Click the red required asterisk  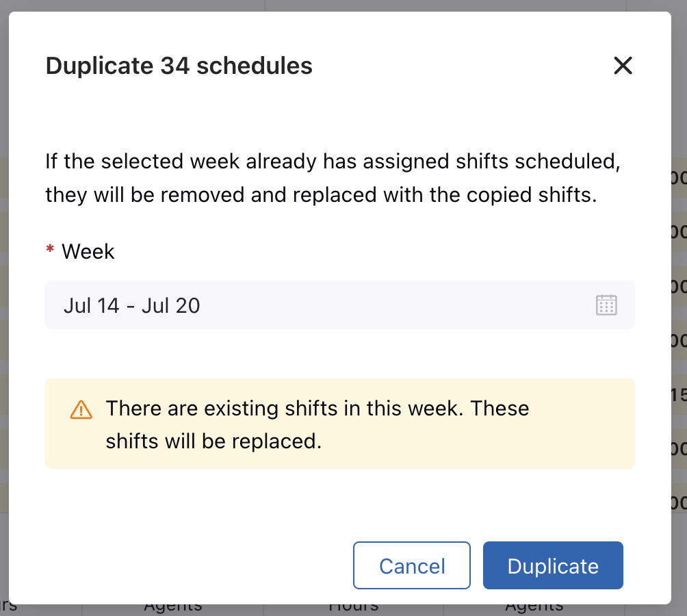coord(50,250)
